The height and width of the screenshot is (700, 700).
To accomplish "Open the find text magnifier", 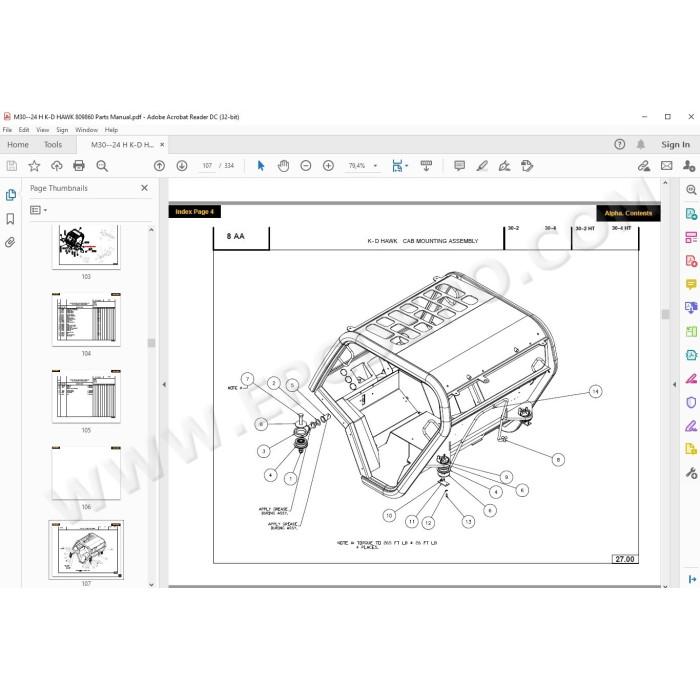I will [x=102, y=166].
